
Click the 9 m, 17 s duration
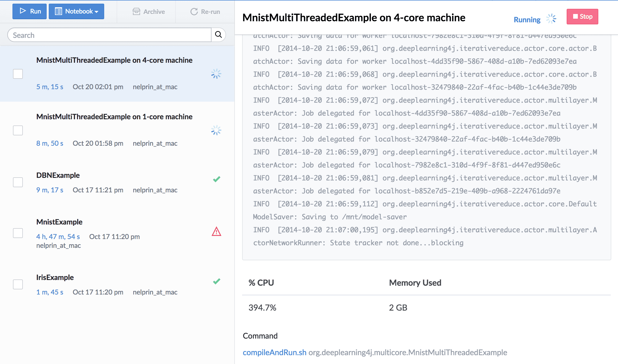point(50,190)
